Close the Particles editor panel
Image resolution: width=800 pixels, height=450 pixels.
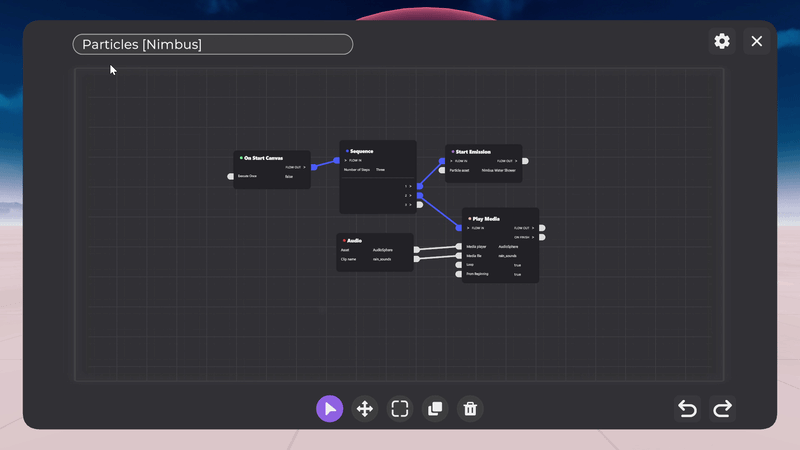(x=757, y=41)
